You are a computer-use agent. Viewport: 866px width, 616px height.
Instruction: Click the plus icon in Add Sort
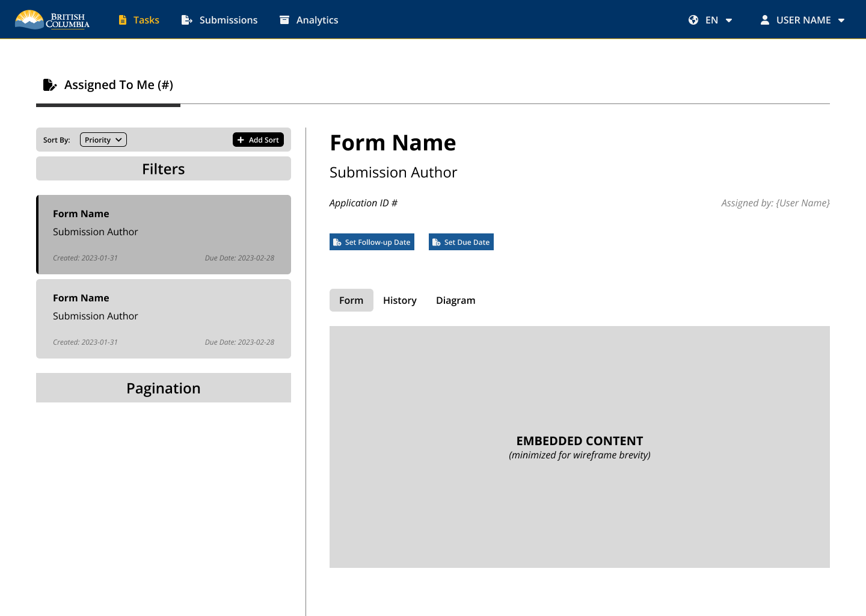click(241, 140)
